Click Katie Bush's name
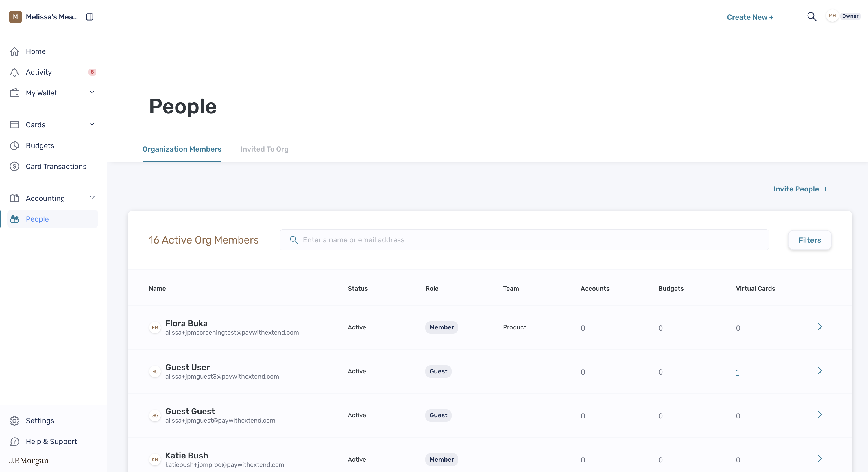Image resolution: width=868 pixels, height=472 pixels. [187, 456]
